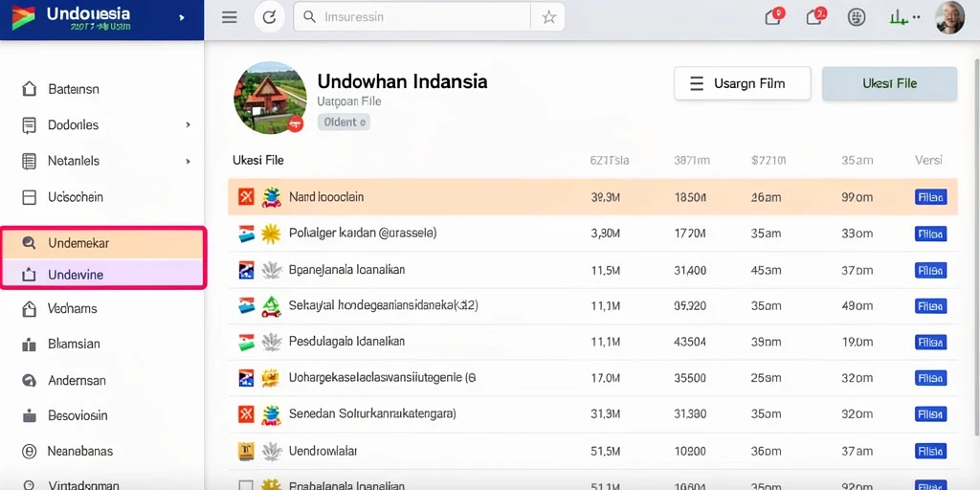Select Undemekar in the sidebar
The image size is (980, 490).
pos(103,243)
